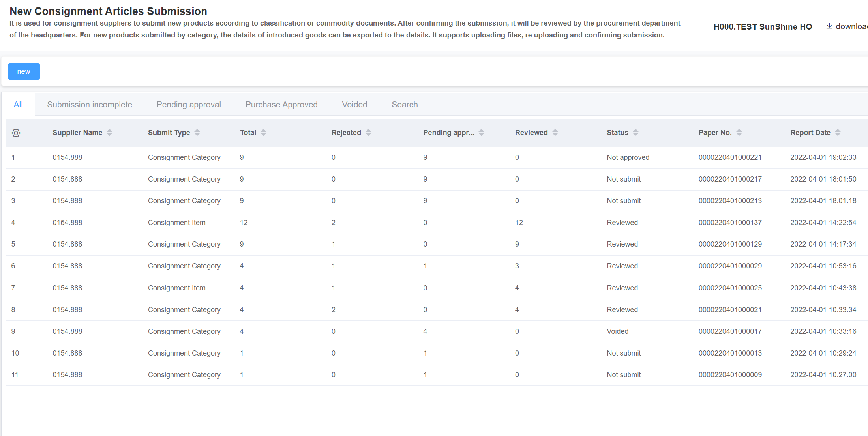Sort the Rejected column

368,133
